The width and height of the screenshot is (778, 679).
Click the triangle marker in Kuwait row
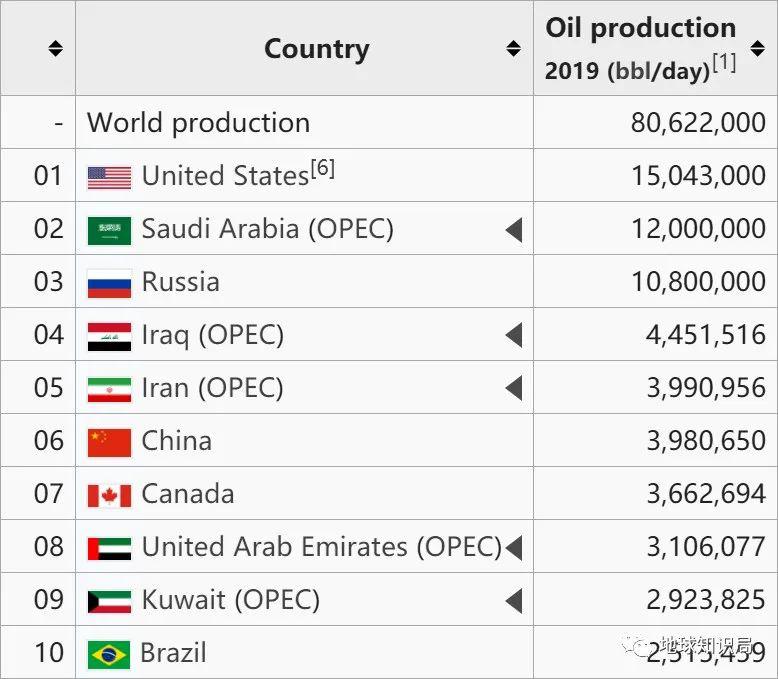(x=514, y=601)
